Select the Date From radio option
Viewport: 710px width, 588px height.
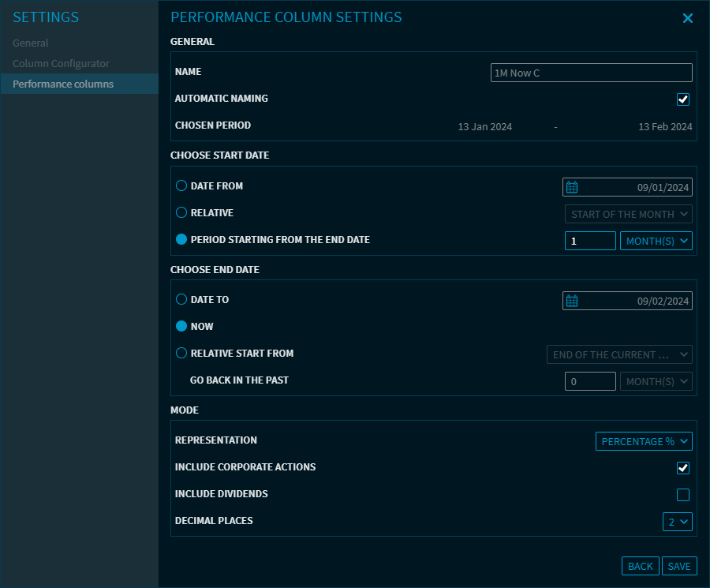181,186
